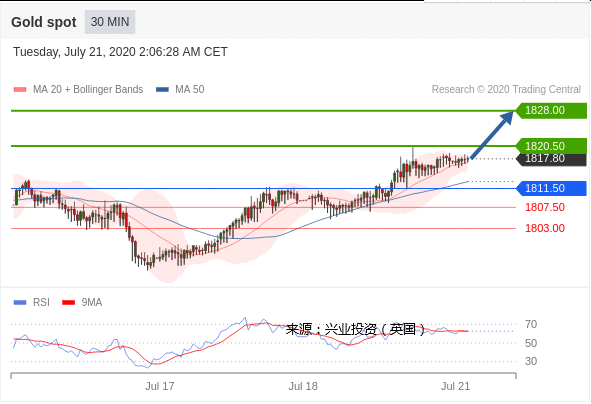Image resolution: width=591 pixels, height=404 pixels.
Task: Click the 1820.50 green price tag
Action: [551, 146]
